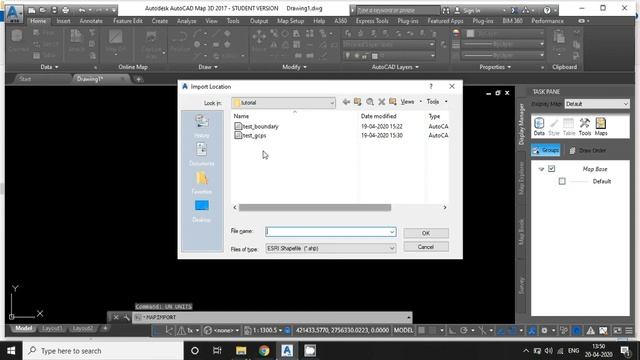Click OK in Import Location dialog
640x360 pixels.
426,233
